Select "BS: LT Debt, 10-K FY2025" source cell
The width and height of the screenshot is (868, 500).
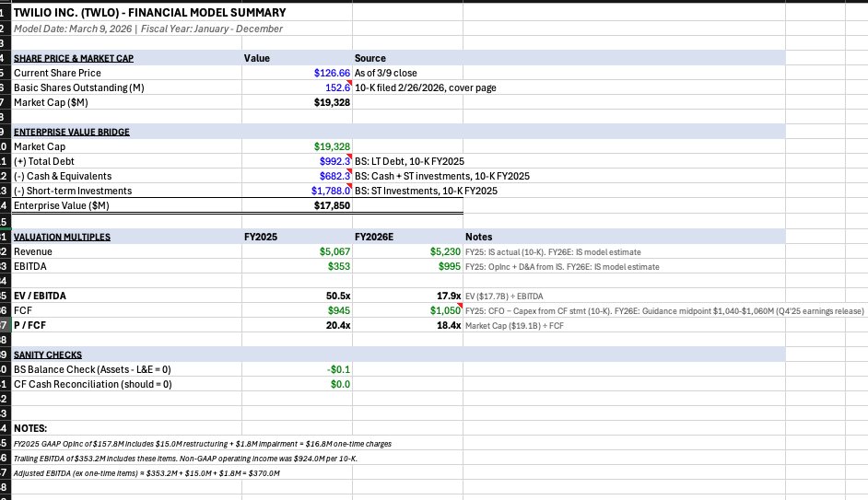point(410,161)
